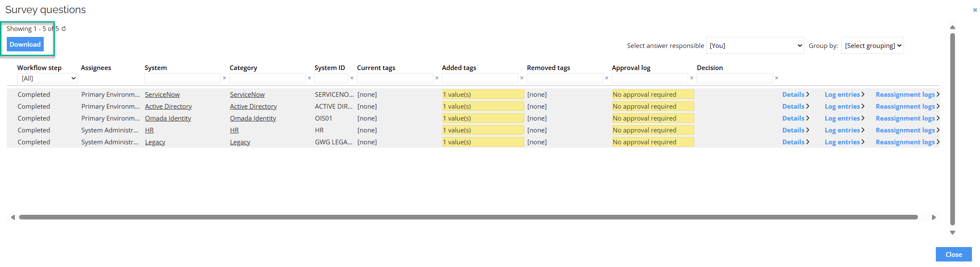Focus the Added tags filter input
Screen dimensions: 980x267
pos(480,78)
